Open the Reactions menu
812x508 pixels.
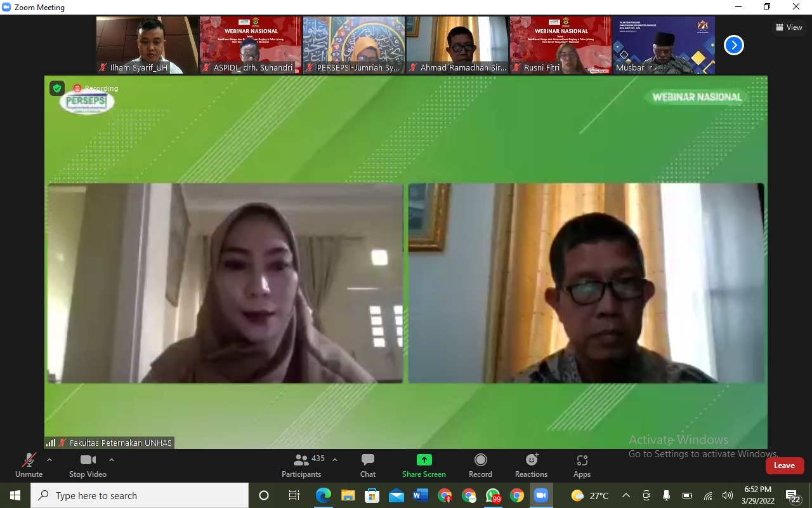coord(532,465)
